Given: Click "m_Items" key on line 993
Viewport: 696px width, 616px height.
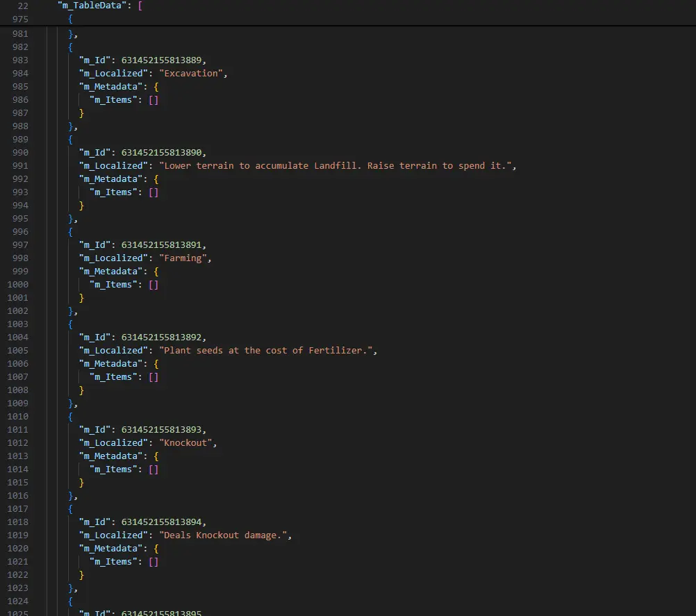Looking at the screenshot, I should [x=113, y=192].
